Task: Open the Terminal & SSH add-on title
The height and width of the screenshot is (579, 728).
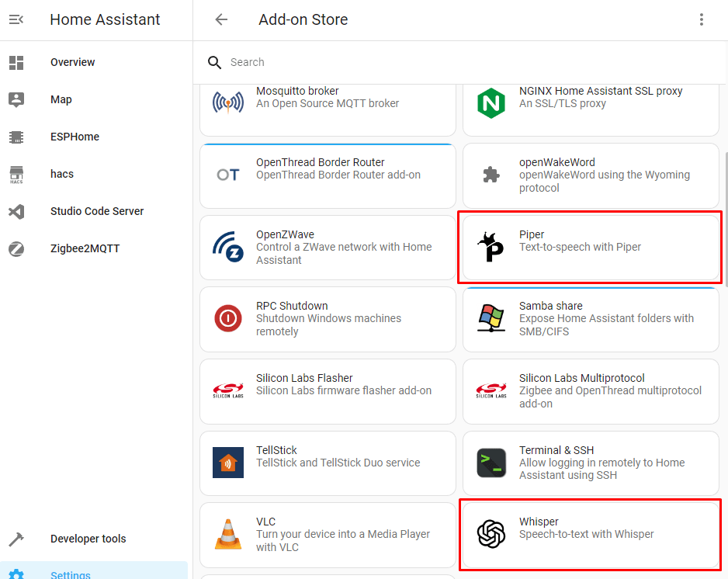Action: [x=556, y=450]
